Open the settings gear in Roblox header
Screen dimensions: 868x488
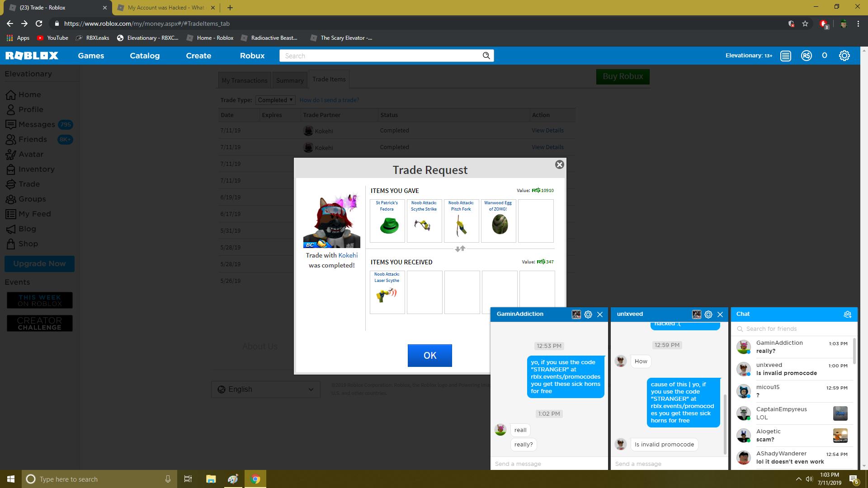[x=844, y=56]
